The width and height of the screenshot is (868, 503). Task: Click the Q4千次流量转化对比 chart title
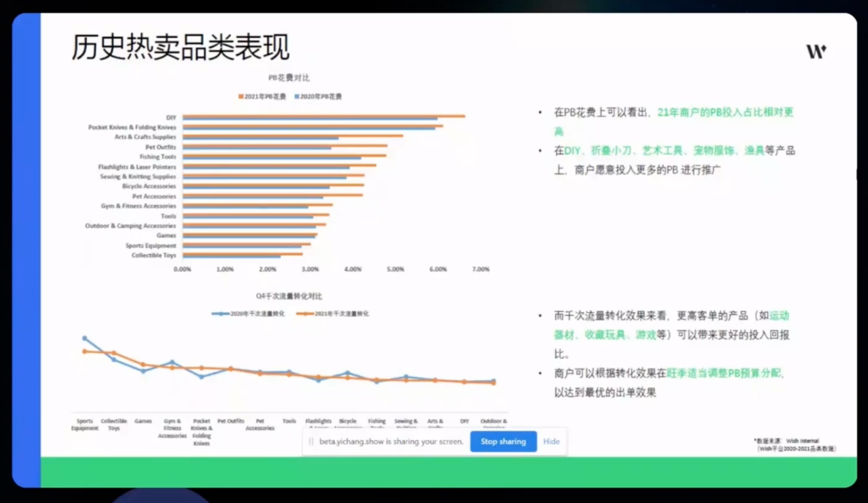tap(289, 297)
